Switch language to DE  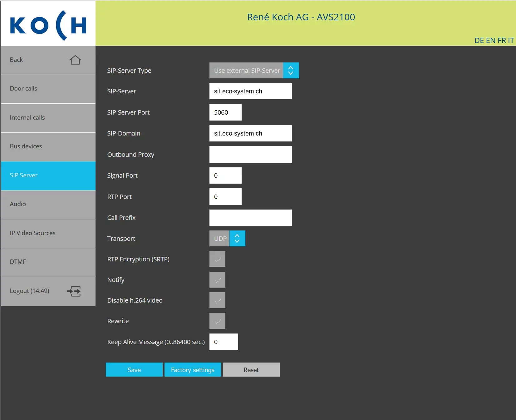point(479,41)
